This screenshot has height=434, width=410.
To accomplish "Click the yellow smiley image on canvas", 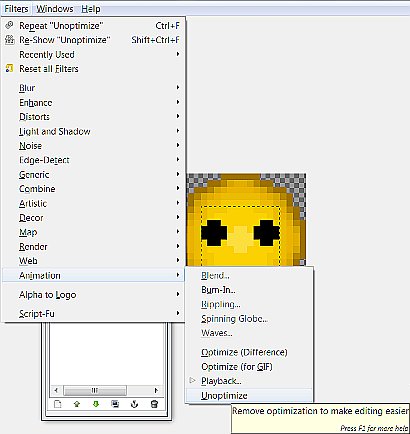I will pos(246,220).
